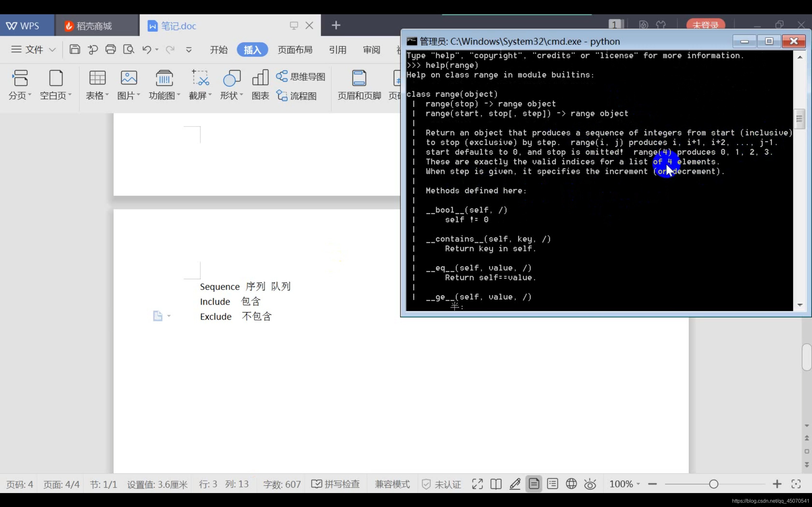Click the zoom slider handle
Viewport: 812px width, 507px height.
pos(714,484)
